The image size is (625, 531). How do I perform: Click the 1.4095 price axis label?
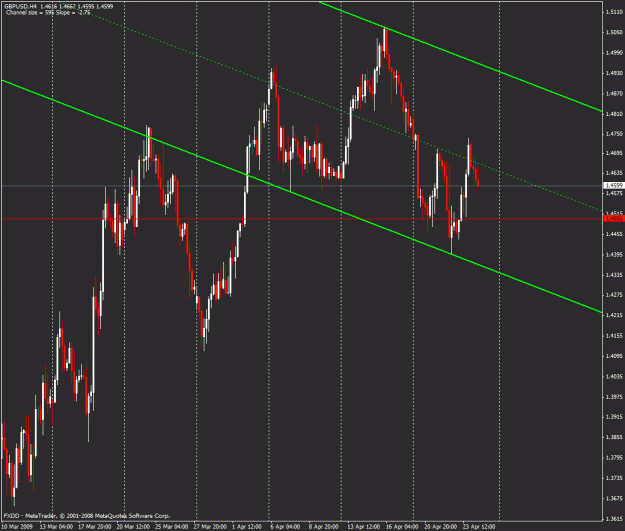(614, 356)
